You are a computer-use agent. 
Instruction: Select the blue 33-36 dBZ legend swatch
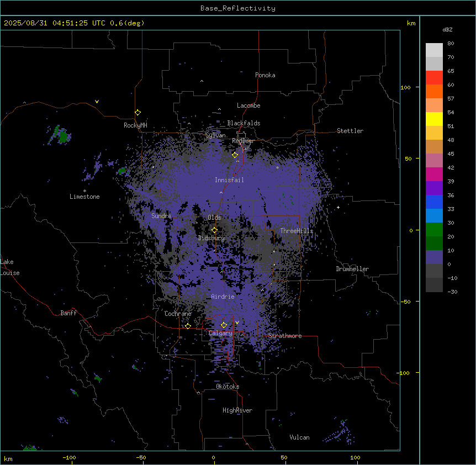[x=434, y=202]
